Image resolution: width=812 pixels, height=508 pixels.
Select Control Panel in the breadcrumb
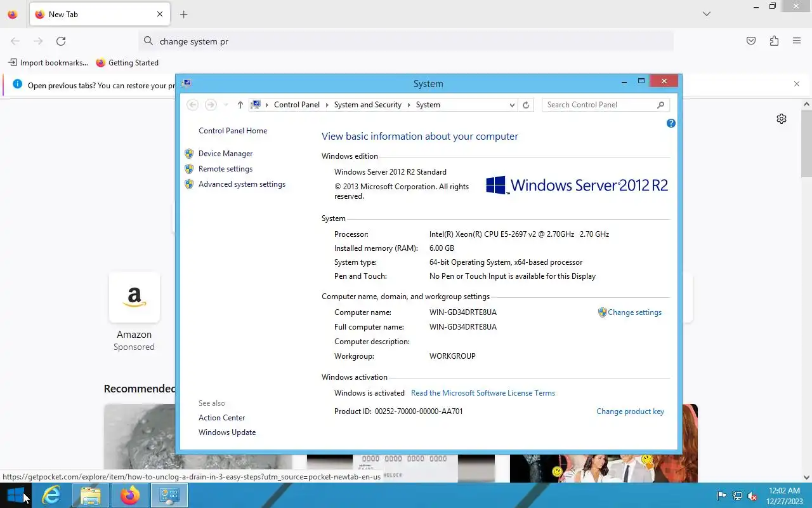pyautogui.click(x=297, y=105)
